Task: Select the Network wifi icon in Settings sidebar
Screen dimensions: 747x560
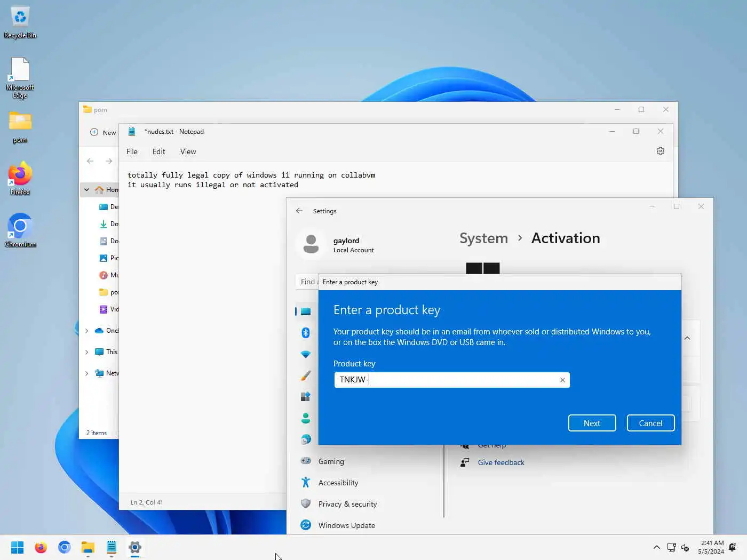Action: [306, 354]
